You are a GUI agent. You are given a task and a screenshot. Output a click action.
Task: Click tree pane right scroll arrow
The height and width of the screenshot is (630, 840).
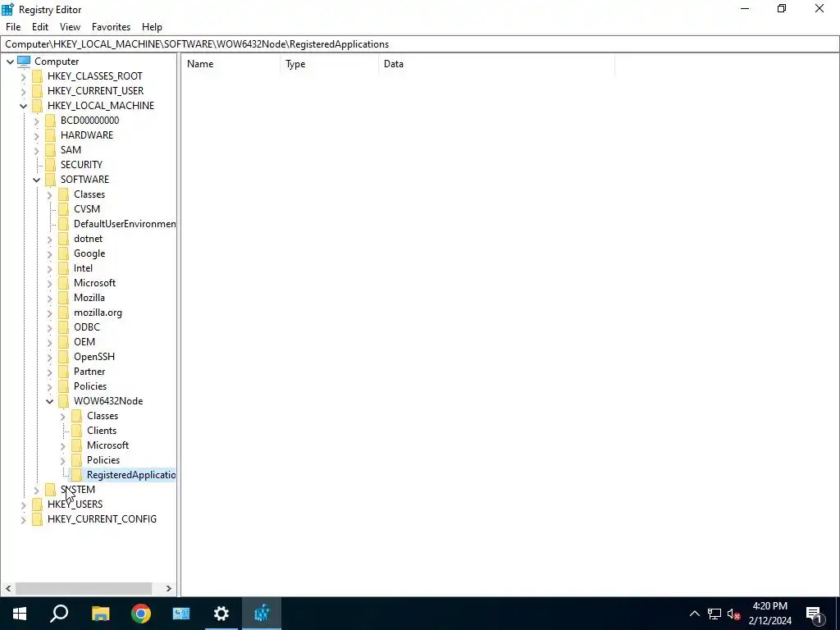(x=169, y=589)
